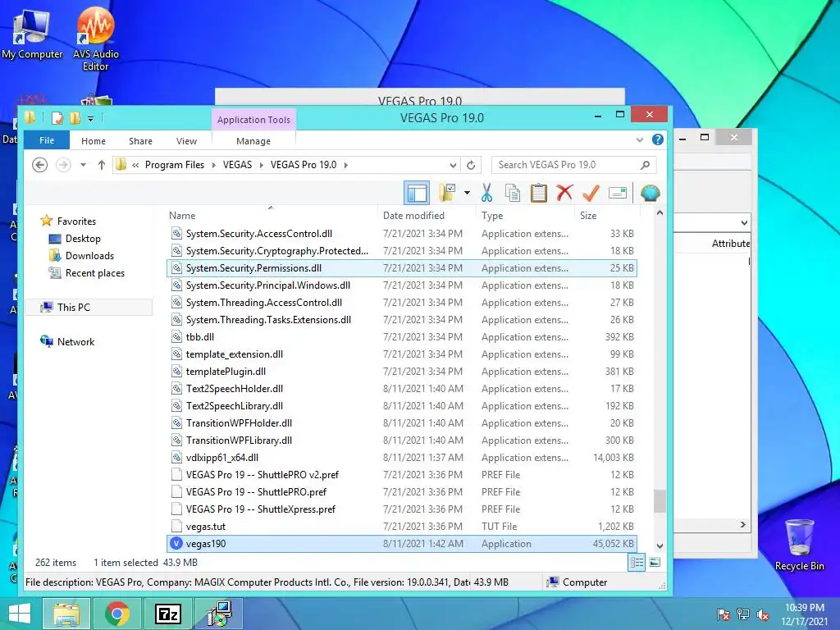Viewport: 840px width, 630px height.
Task: Toggle the navigation pane toolbar button
Action: (x=416, y=193)
